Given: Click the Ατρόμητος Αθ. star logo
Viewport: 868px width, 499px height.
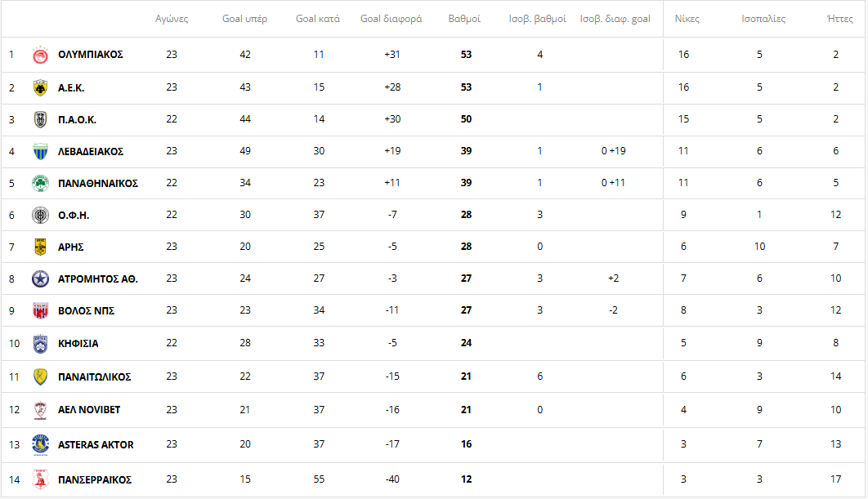Looking at the screenshot, I should click(x=40, y=278).
